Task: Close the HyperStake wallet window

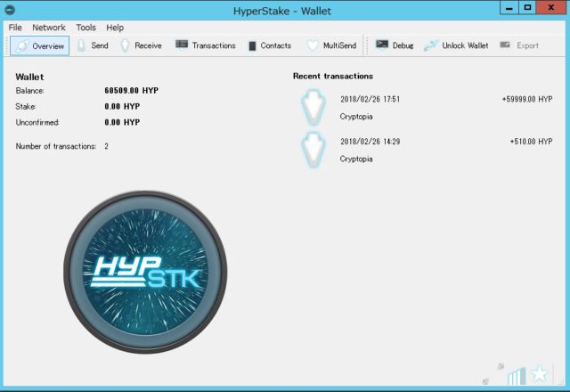Action: click(x=551, y=8)
